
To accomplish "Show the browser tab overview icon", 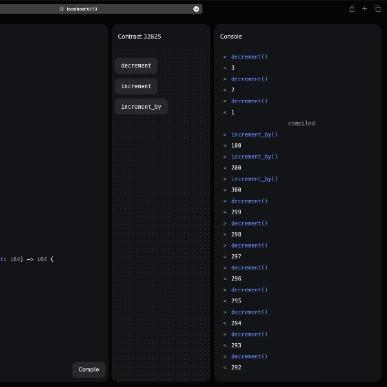I will click(x=378, y=9).
